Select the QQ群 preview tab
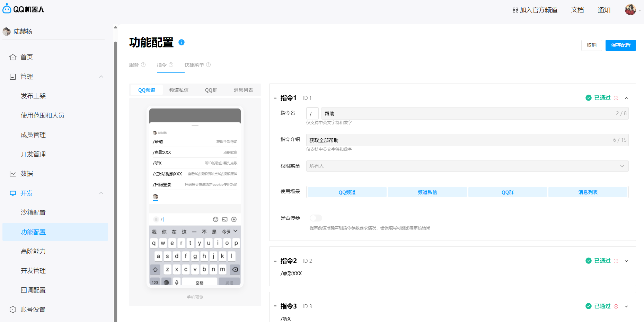 [211, 90]
